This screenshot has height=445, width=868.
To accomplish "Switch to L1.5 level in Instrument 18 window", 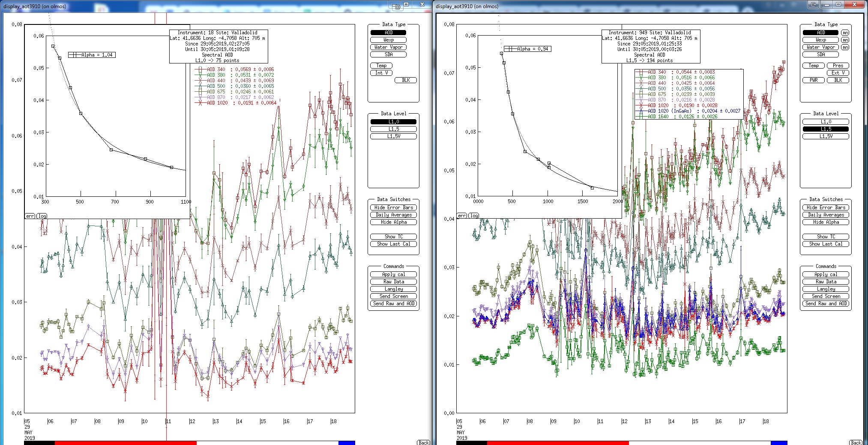I will pyautogui.click(x=394, y=129).
